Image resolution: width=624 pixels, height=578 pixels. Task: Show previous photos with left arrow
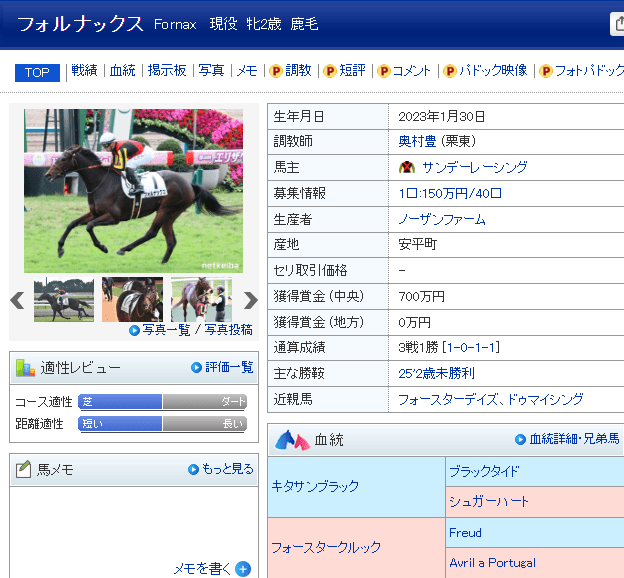[x=18, y=300]
